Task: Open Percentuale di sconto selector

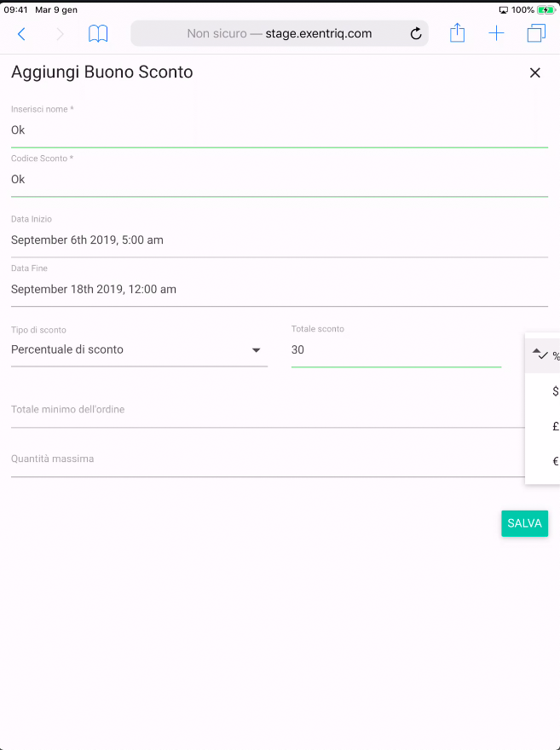Action: (x=128, y=350)
